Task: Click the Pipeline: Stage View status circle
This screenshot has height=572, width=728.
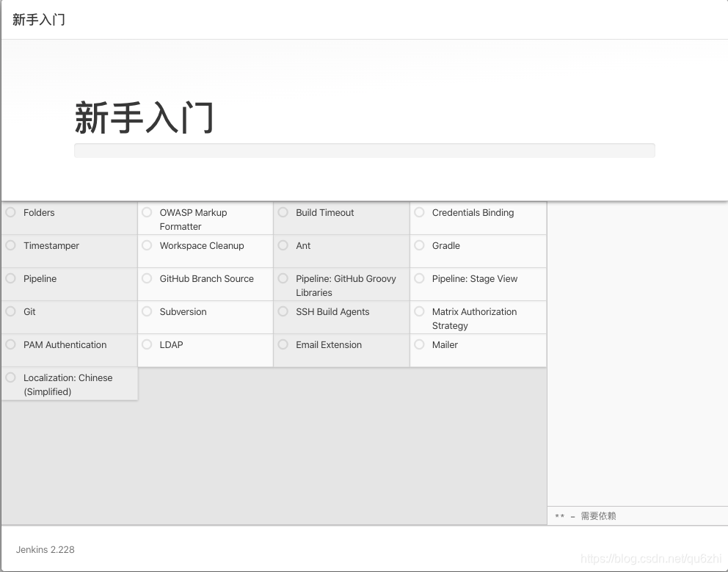Action: pyautogui.click(x=419, y=278)
